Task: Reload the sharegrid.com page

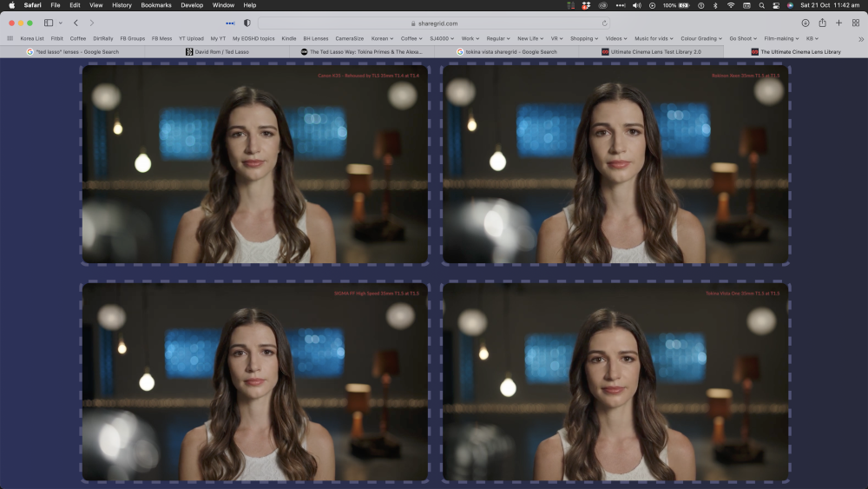Action: pyautogui.click(x=604, y=23)
